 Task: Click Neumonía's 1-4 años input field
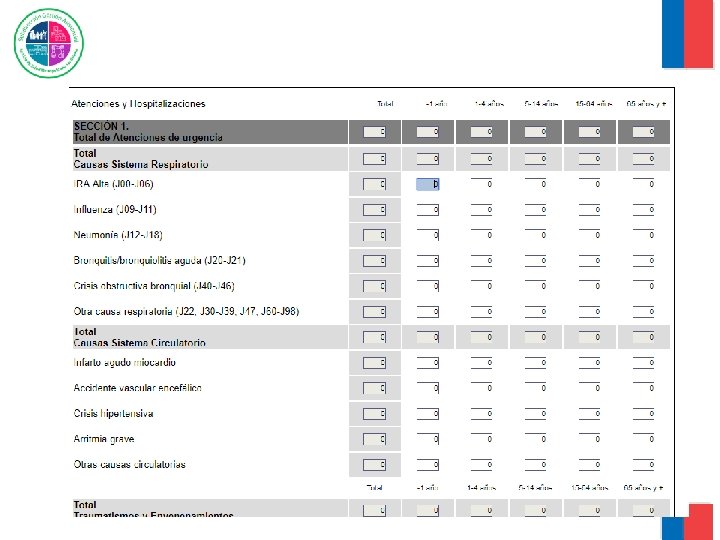pos(482,235)
